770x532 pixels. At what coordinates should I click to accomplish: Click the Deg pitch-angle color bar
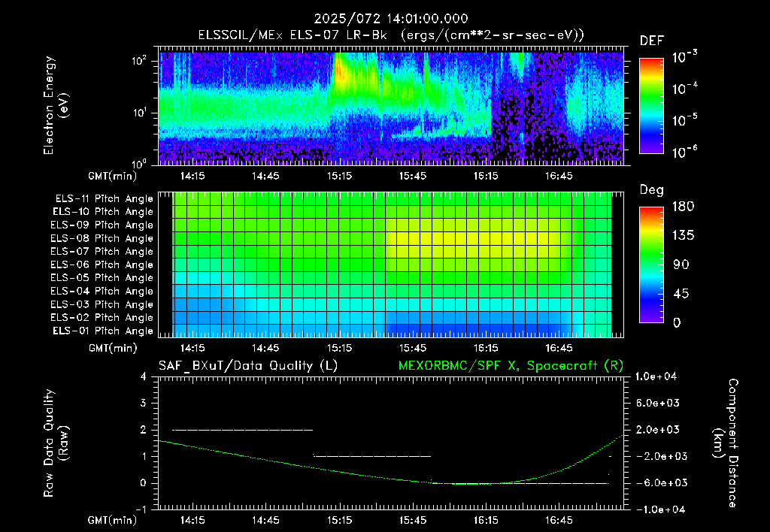click(x=651, y=265)
